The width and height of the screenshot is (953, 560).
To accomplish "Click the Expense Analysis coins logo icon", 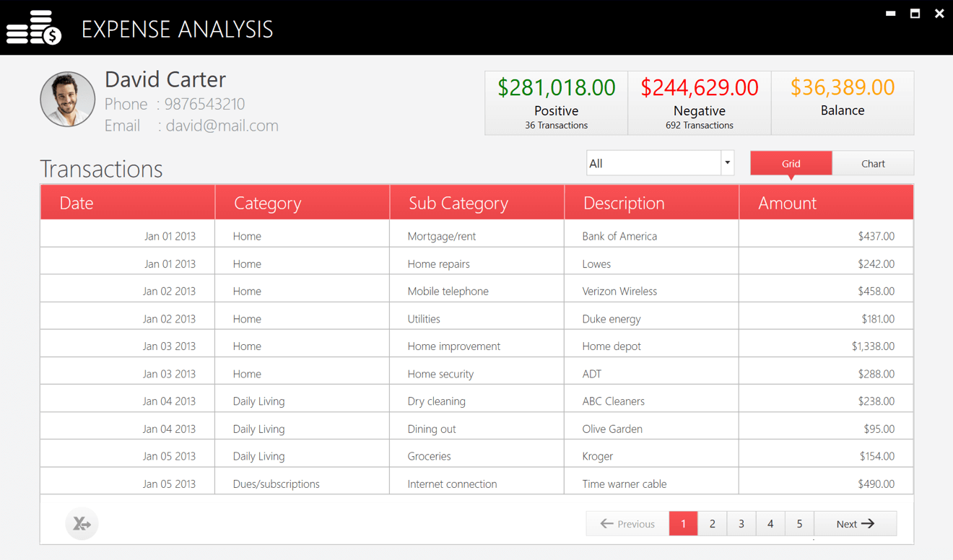I will point(34,28).
